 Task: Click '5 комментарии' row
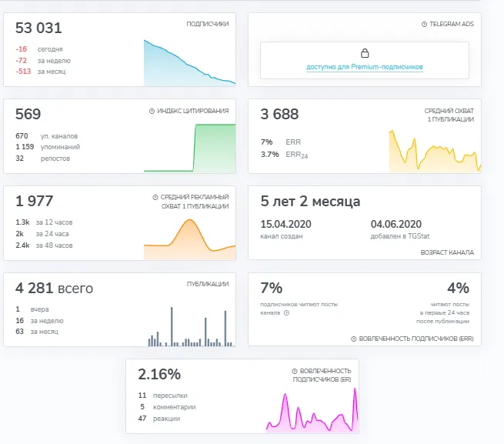pyautogui.click(x=168, y=407)
